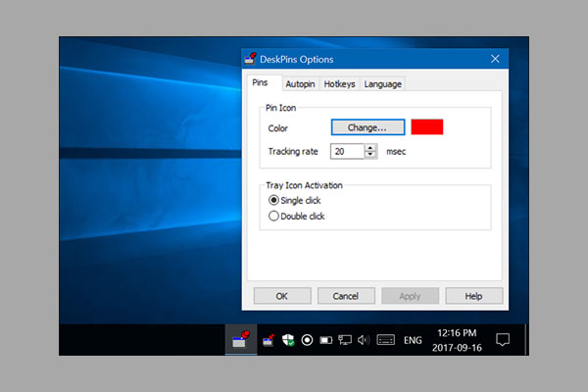Click the OK button
Image resolution: width=588 pixels, height=392 pixels.
[x=281, y=295]
